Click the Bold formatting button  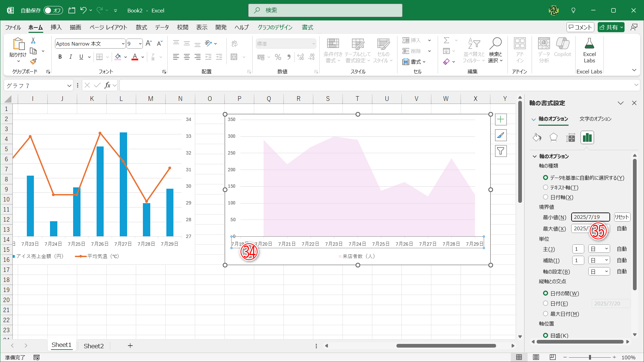(x=60, y=57)
